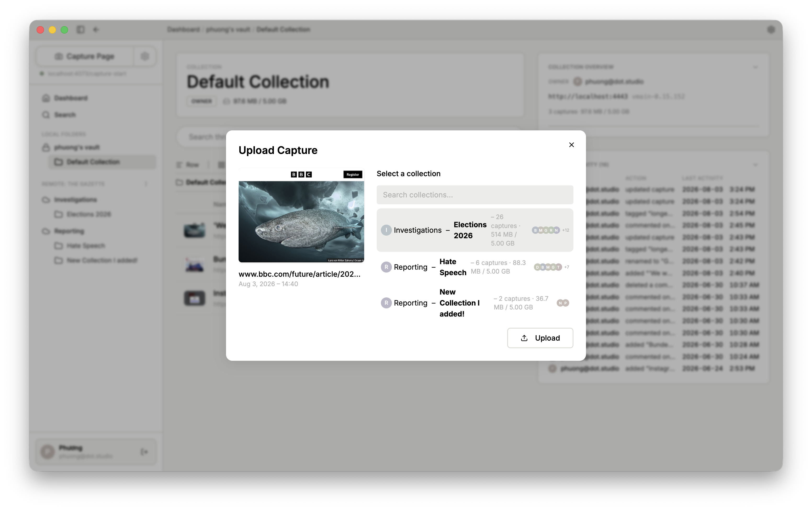Open Search in the sidebar
The width and height of the screenshot is (812, 510).
pyautogui.click(x=65, y=115)
